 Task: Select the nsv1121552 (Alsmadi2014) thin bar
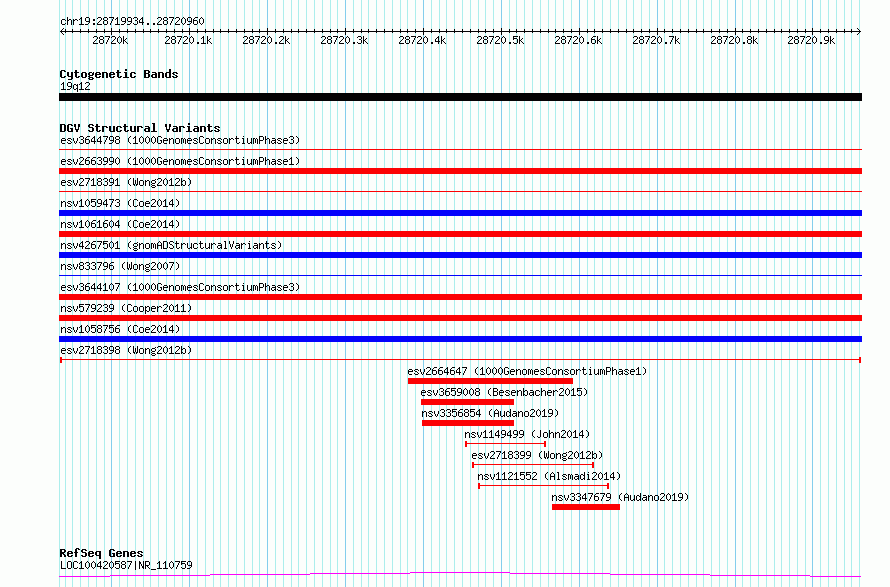tap(544, 486)
